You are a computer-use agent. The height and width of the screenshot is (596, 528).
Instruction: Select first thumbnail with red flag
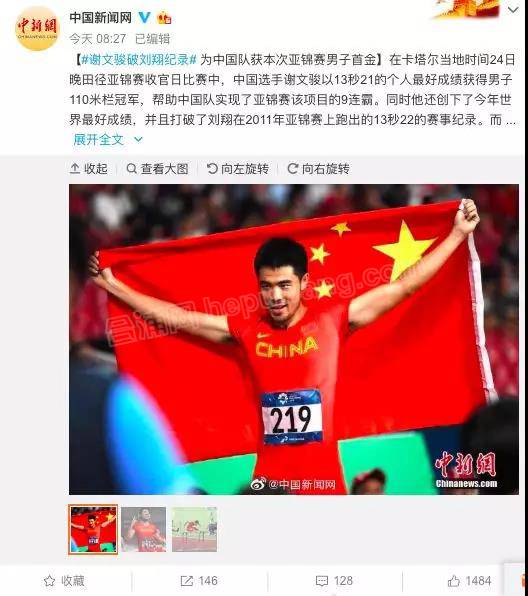click(94, 529)
